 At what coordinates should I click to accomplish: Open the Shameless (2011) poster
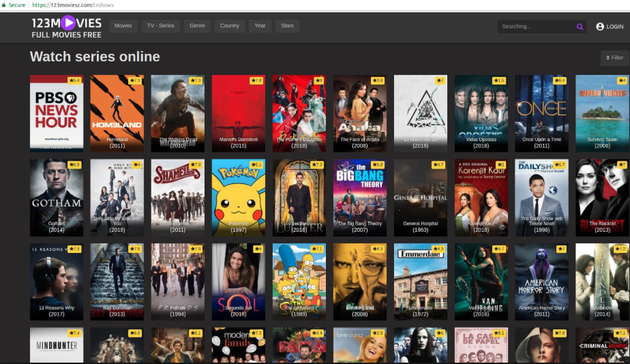click(x=177, y=198)
